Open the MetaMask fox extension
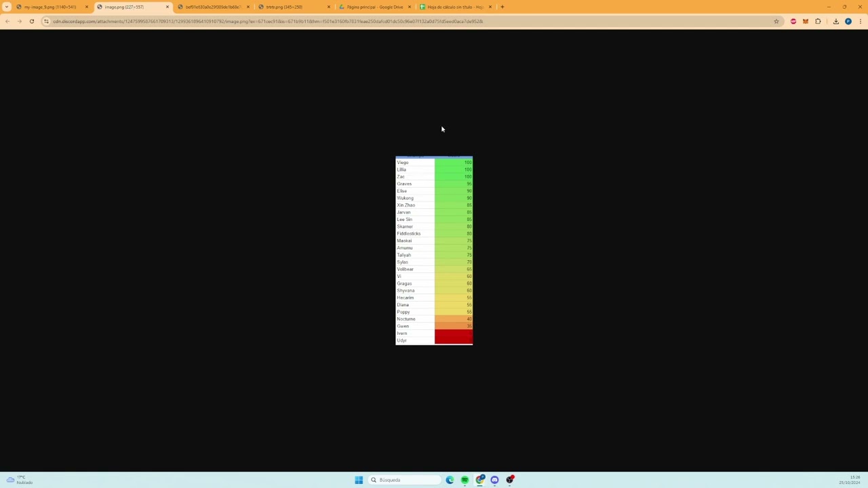The height and width of the screenshot is (488, 868). [806, 21]
